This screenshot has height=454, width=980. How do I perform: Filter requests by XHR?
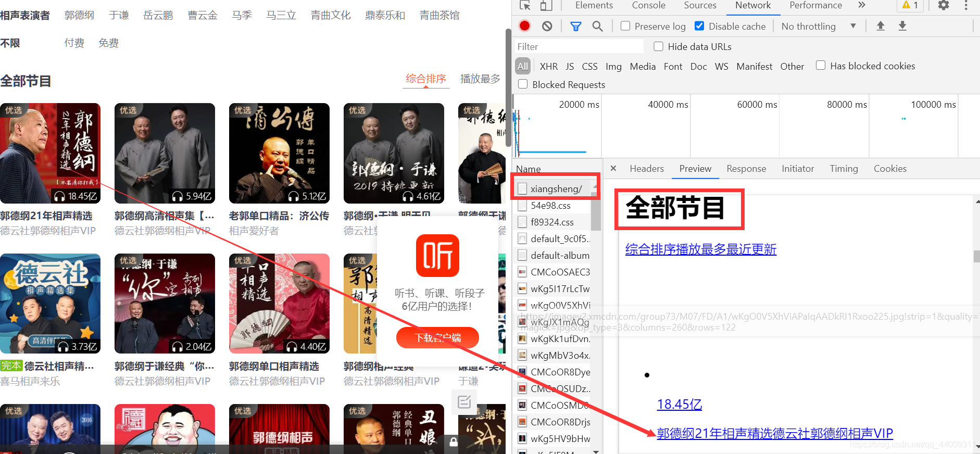coord(548,66)
